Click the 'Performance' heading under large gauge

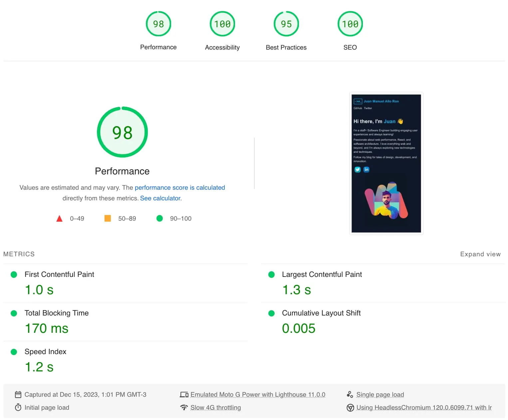(122, 171)
